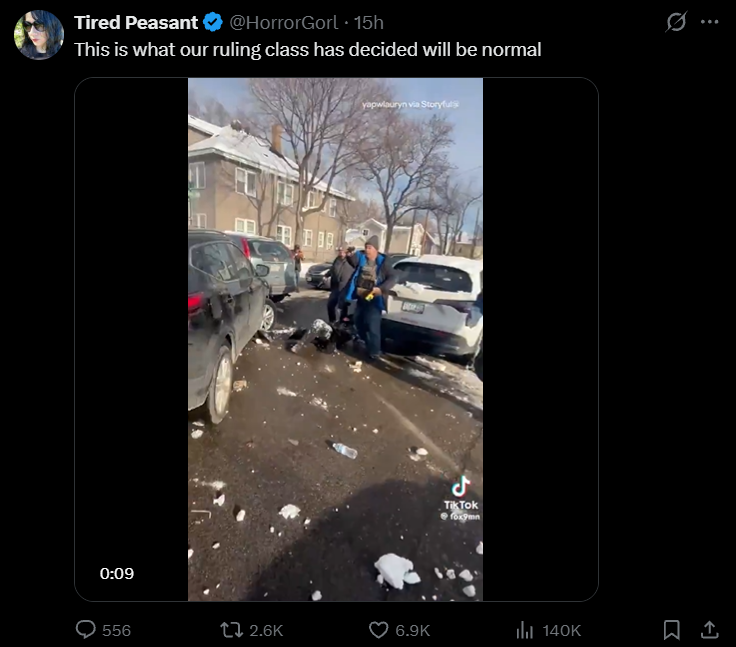
Task: Like the post with heart icon
Action: coord(378,630)
